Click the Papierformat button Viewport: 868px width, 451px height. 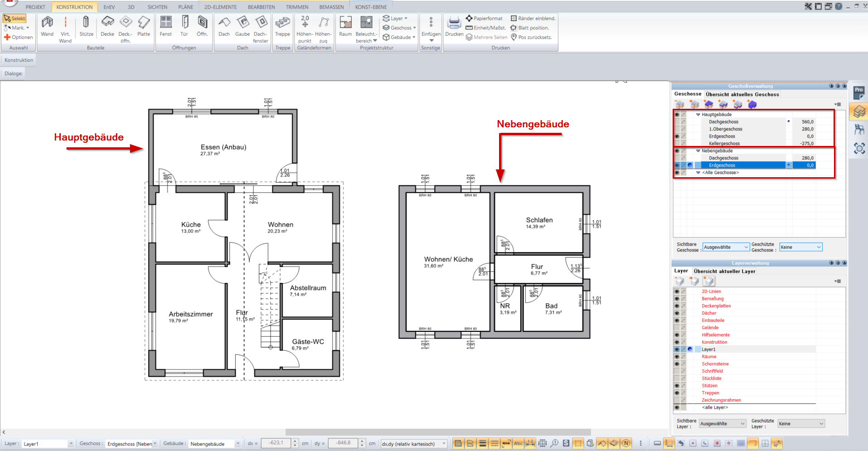pos(484,19)
